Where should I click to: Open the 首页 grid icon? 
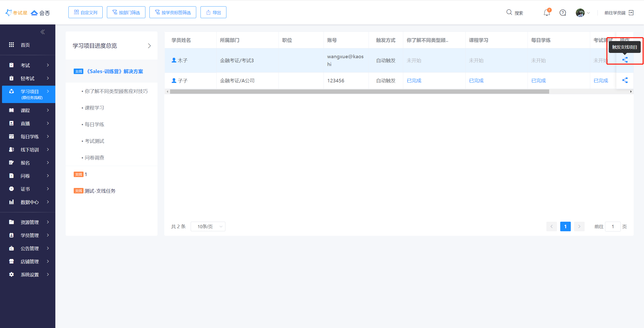tap(11, 45)
